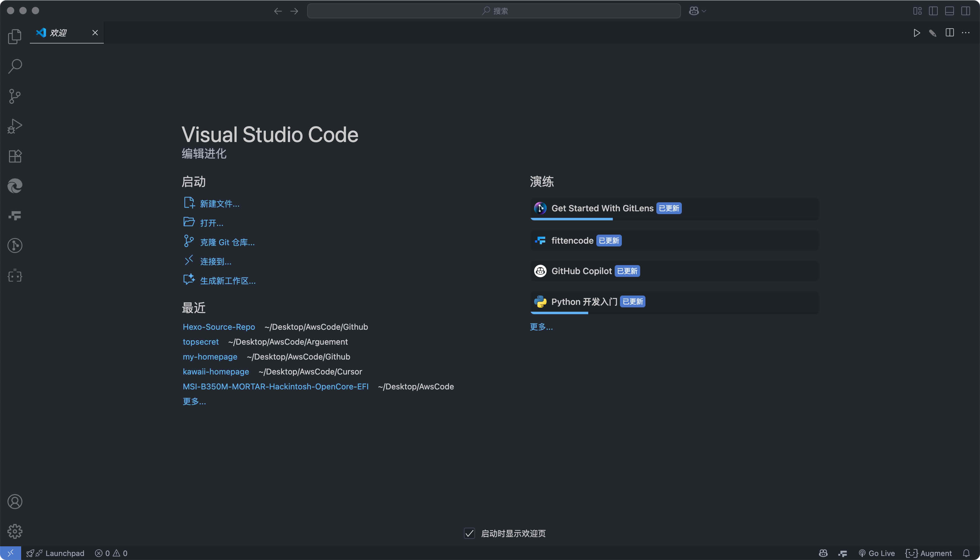Open the GitLens sidebar icon
The height and width of the screenshot is (560, 980).
[15, 246]
